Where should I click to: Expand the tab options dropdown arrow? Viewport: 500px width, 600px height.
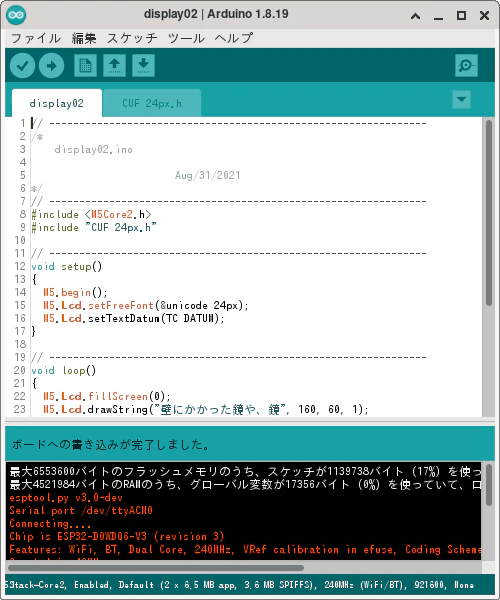[x=461, y=99]
